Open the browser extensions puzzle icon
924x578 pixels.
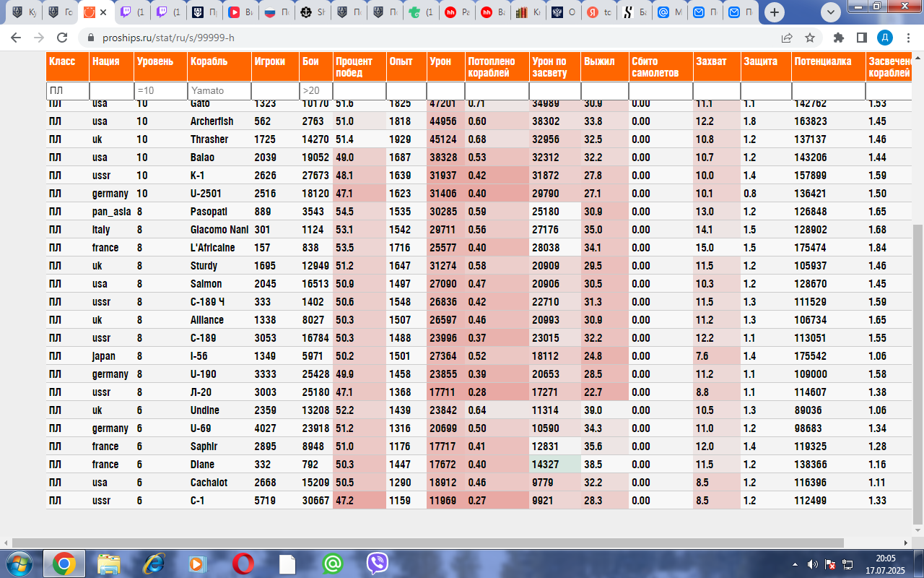(838, 38)
